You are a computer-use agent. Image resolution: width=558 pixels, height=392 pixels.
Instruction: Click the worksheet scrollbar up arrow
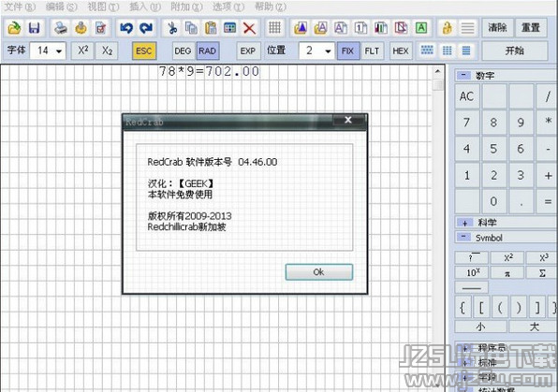[438, 71]
